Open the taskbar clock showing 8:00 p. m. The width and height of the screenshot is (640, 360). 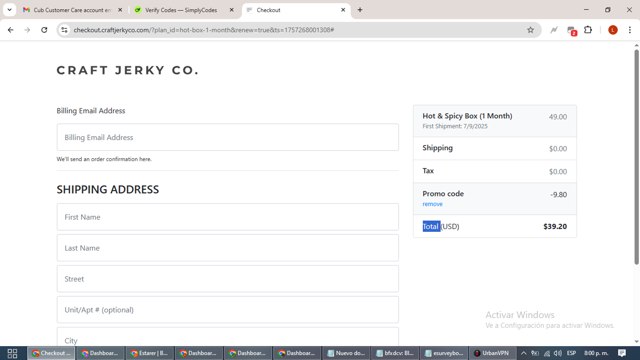tap(596, 353)
